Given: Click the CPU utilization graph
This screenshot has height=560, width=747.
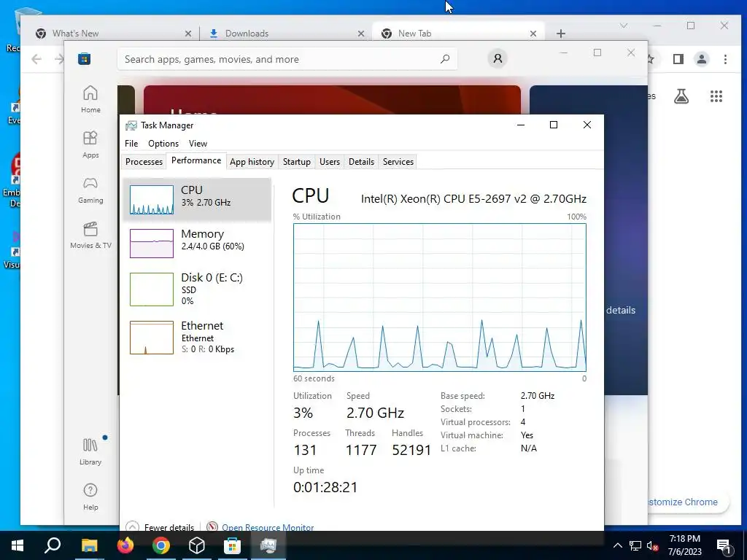Looking at the screenshot, I should pyautogui.click(x=440, y=297).
